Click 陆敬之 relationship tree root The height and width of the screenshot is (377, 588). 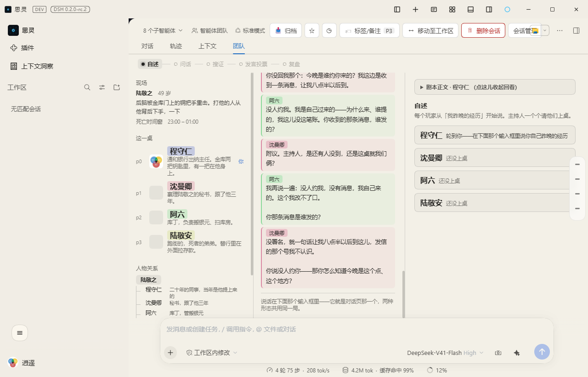(x=148, y=280)
